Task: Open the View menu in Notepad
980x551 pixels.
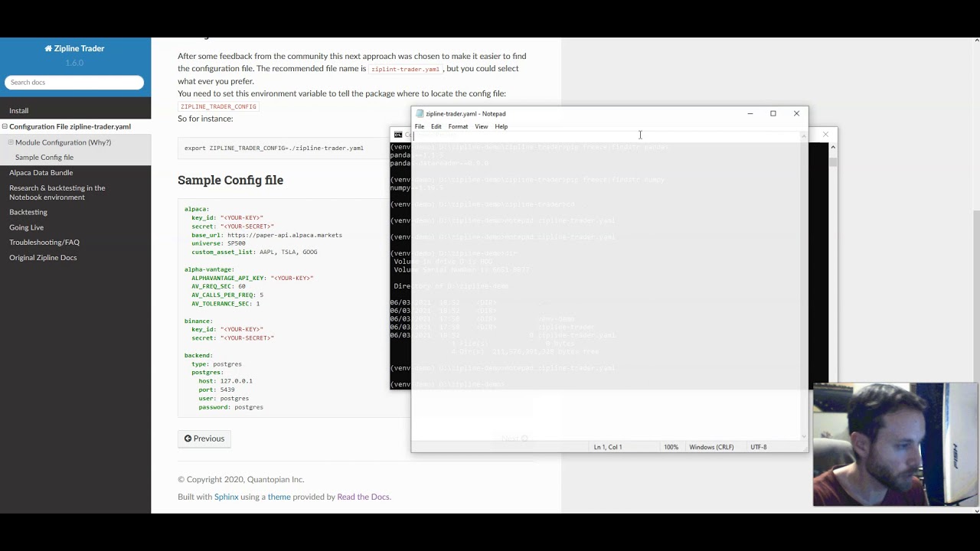Action: [482, 126]
